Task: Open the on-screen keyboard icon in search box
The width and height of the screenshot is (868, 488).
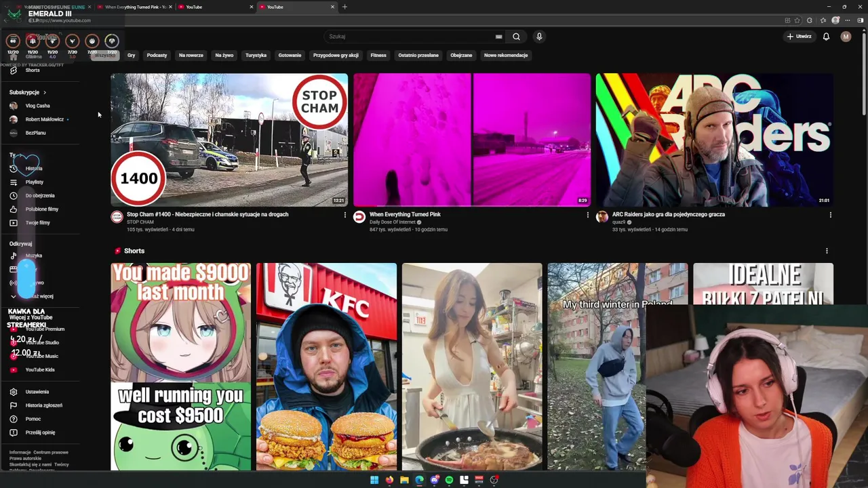Action: pyautogui.click(x=498, y=37)
